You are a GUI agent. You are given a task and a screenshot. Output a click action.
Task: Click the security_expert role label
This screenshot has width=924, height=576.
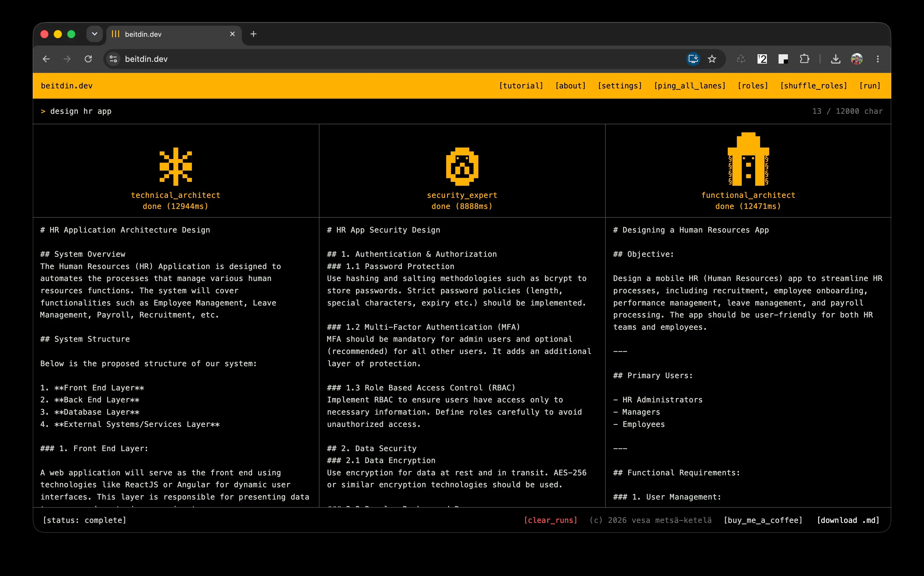[x=462, y=195]
